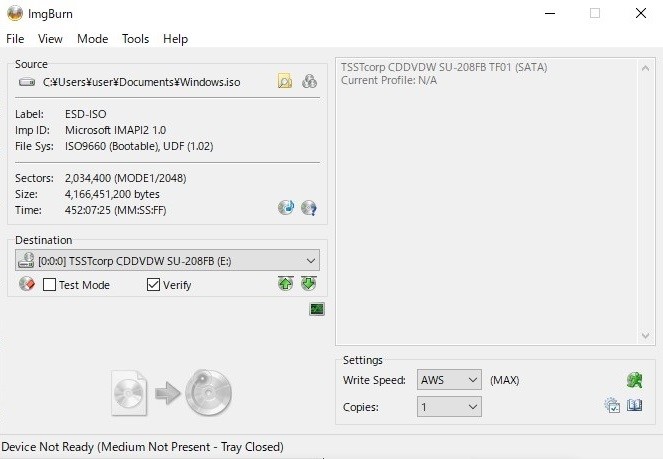This screenshot has width=663, height=459.
Task: Click the small green log monitor icon
Action: tap(317, 310)
